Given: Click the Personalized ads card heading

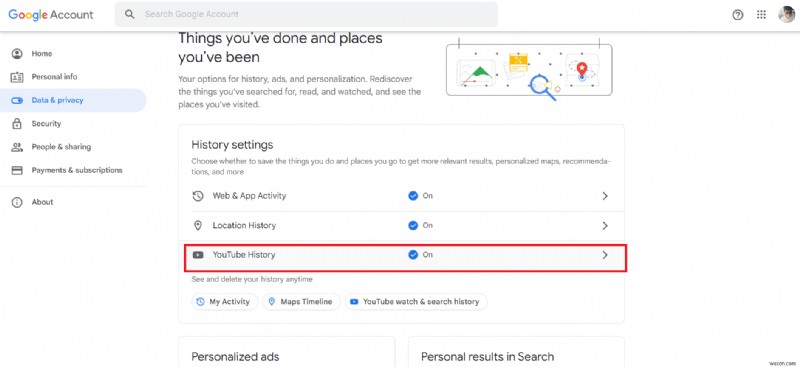Looking at the screenshot, I should point(235,356).
